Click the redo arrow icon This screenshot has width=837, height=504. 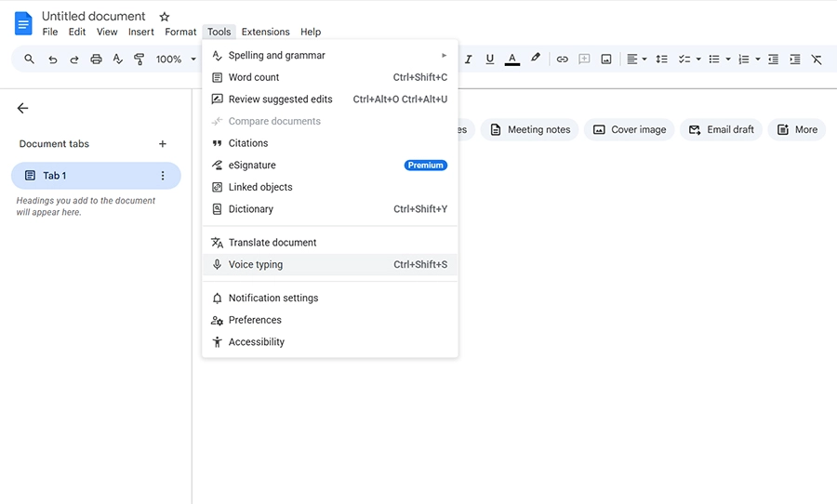pos(74,60)
